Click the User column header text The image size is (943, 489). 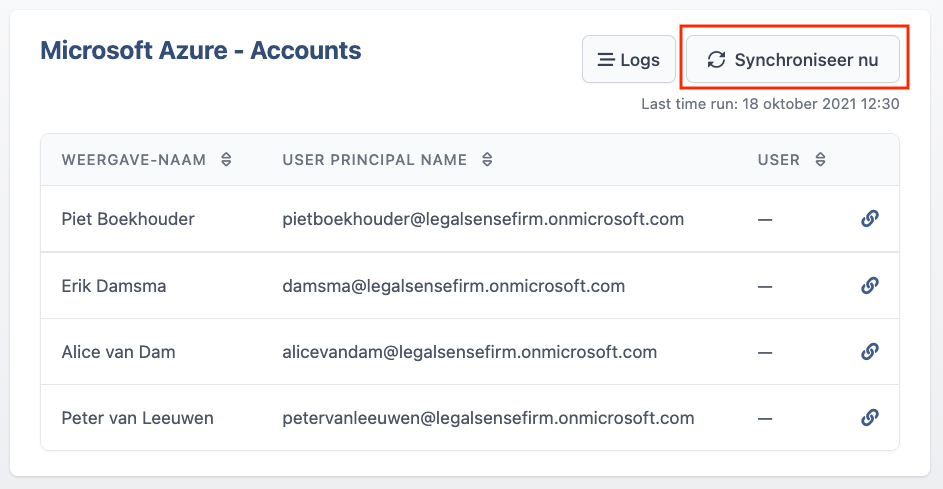[779, 159]
